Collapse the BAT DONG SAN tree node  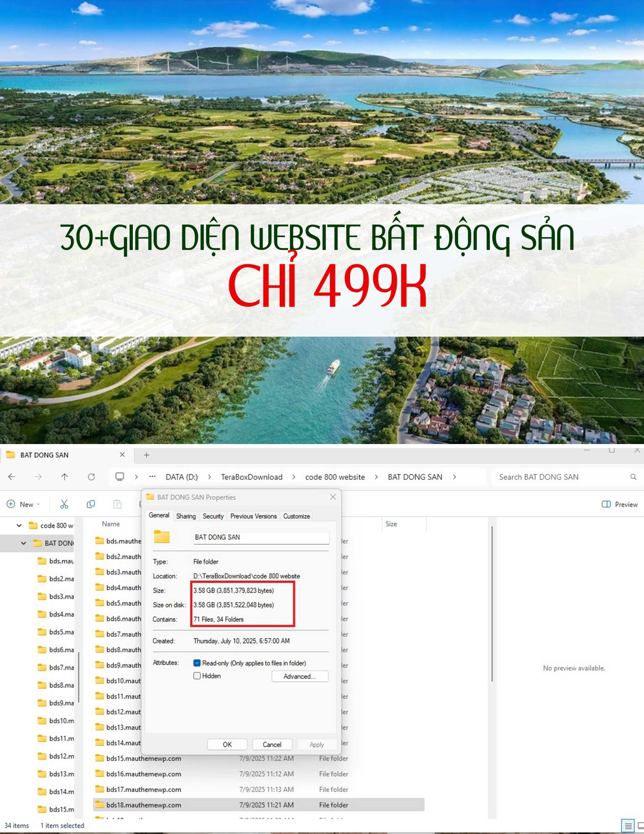point(24,543)
